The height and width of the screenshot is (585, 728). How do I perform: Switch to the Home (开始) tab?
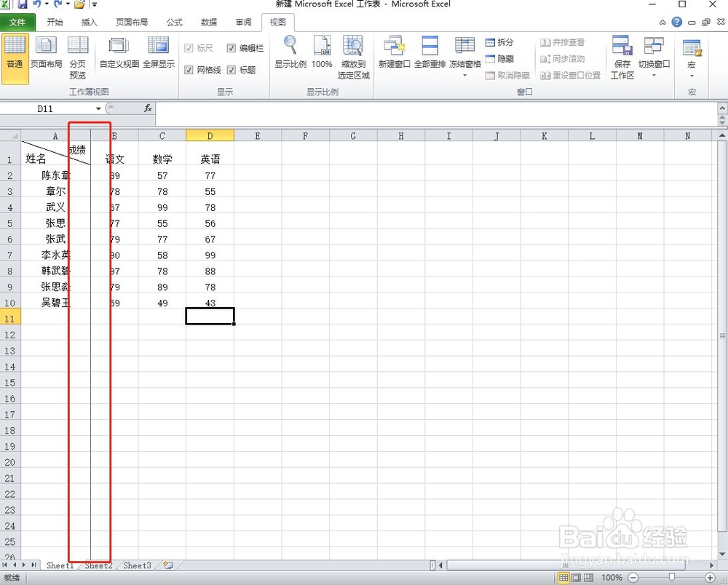[x=55, y=23]
